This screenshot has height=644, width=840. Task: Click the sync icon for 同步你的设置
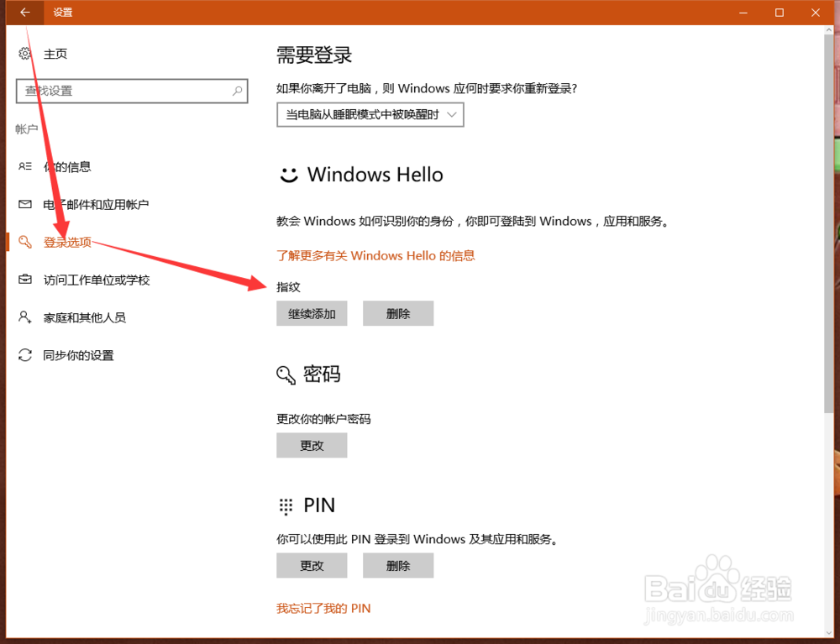[x=24, y=355]
